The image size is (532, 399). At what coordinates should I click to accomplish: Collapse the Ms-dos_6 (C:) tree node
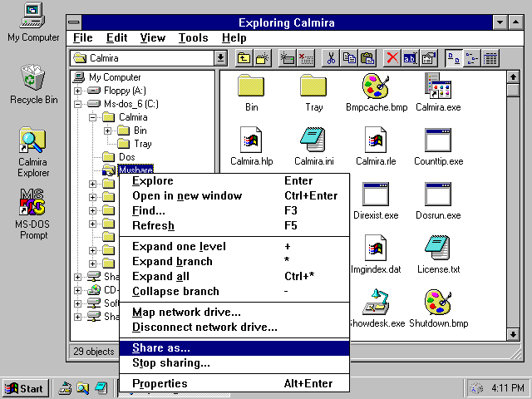click(x=77, y=104)
